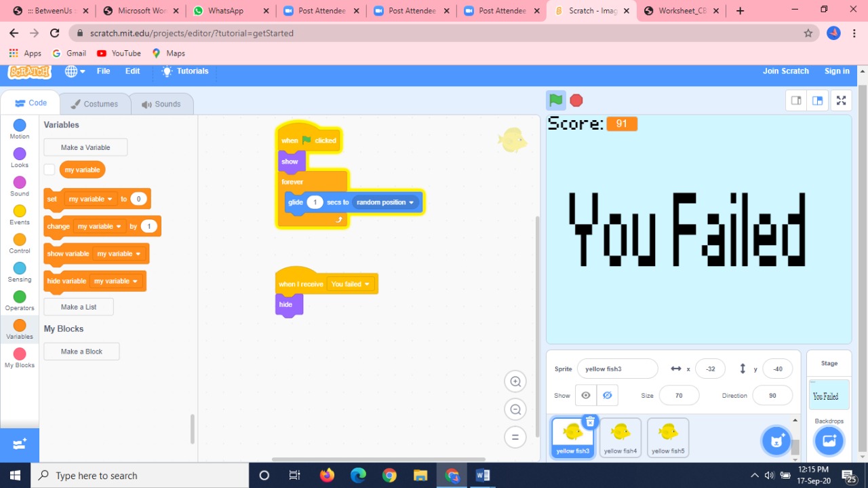This screenshot has height=488, width=868.
Task: Switch to large stage layout
Action: [817, 100]
